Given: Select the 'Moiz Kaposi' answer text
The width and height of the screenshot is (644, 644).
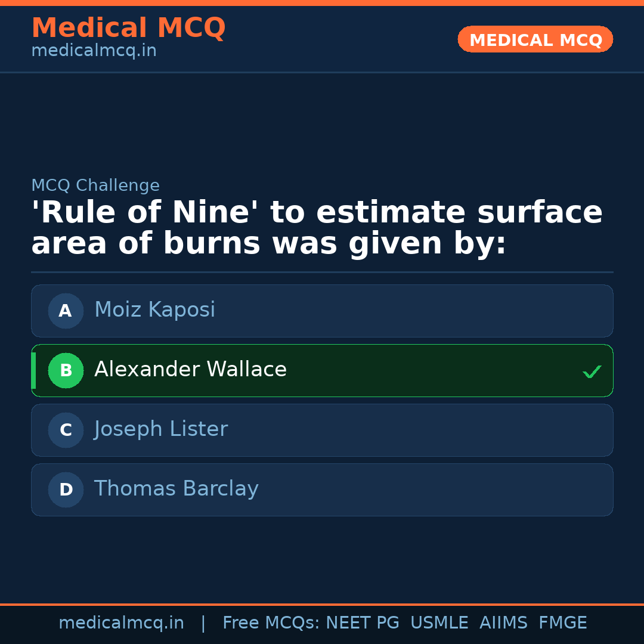Looking at the screenshot, I should [x=154, y=310].
